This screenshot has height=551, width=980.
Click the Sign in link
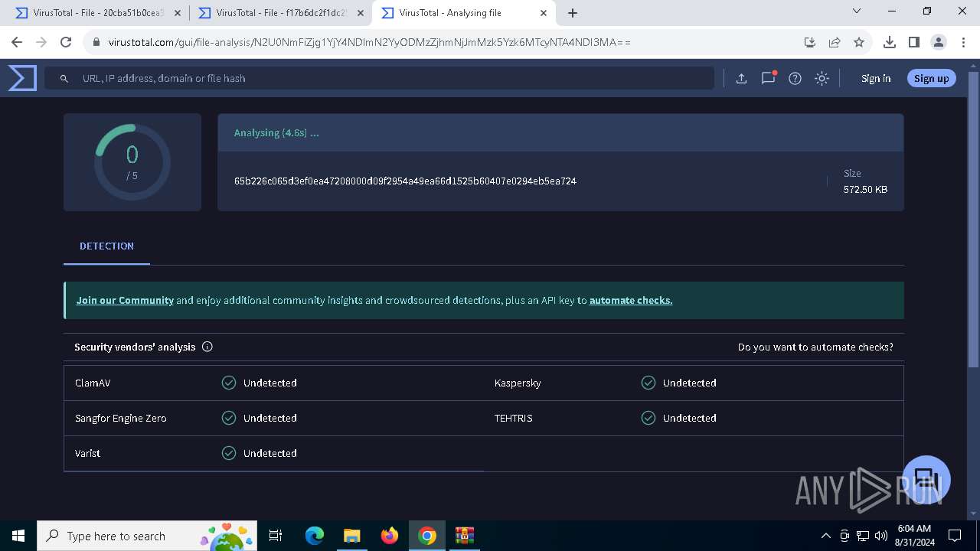(x=876, y=78)
